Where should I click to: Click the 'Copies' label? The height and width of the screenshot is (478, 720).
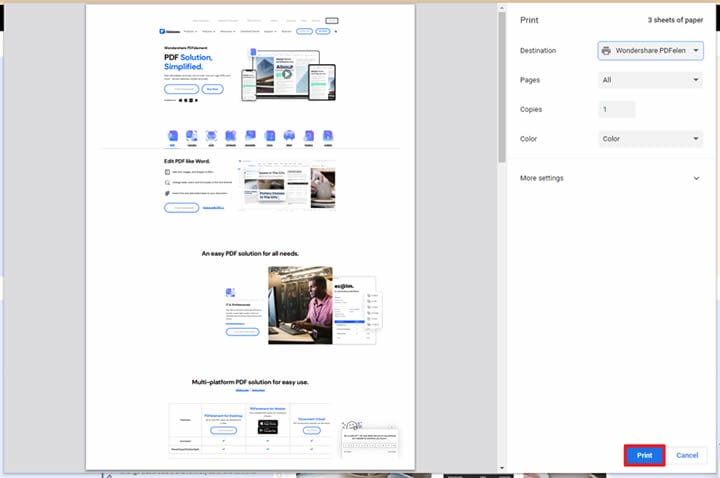tap(531, 109)
